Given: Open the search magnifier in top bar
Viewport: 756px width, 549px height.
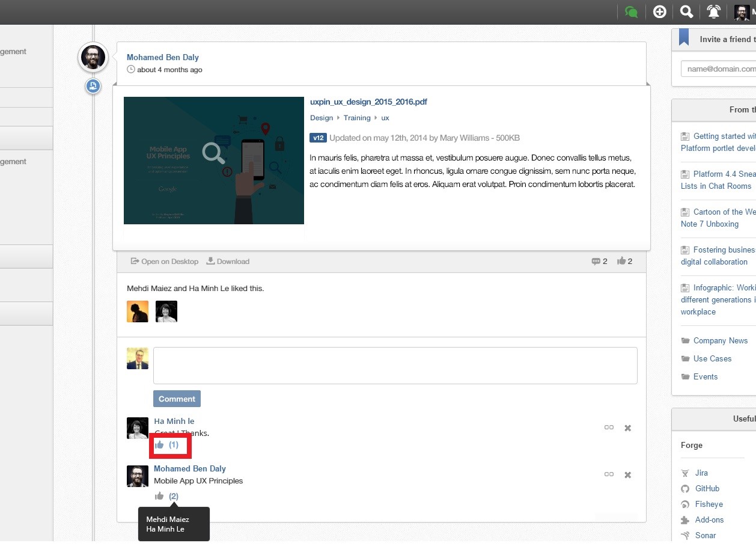Looking at the screenshot, I should point(686,11).
